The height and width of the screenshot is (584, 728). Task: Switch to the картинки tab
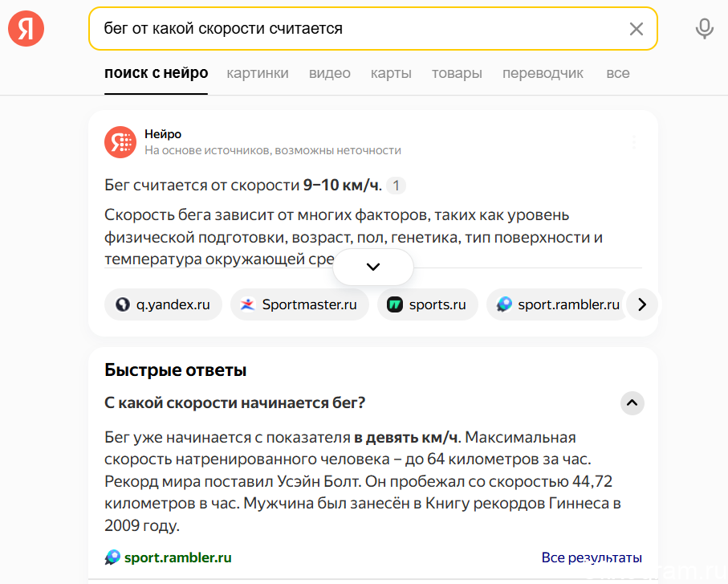258,73
